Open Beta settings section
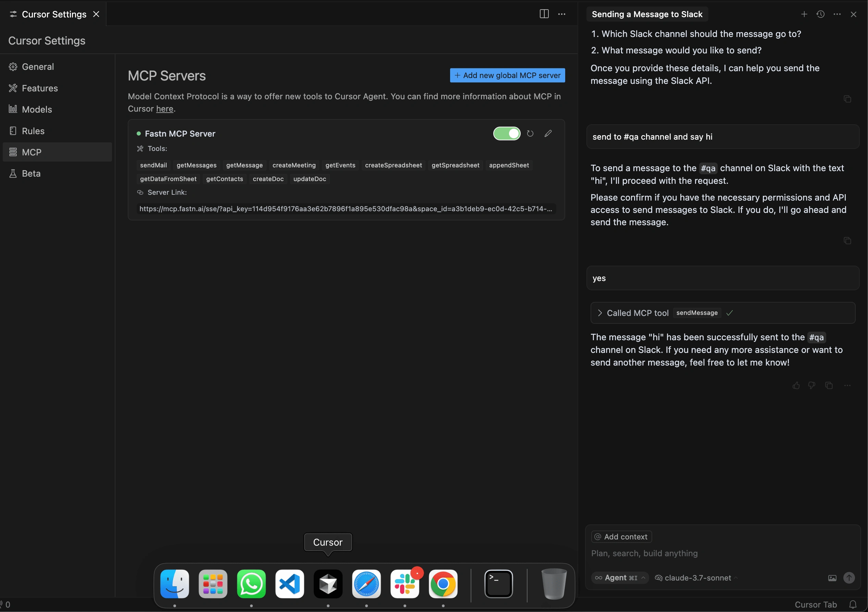Screen dimensions: 868x612 coord(57,174)
